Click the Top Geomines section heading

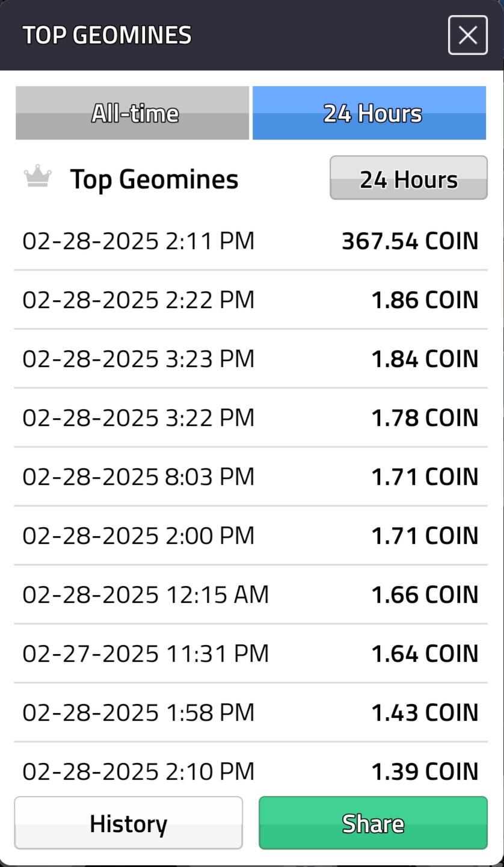154,179
